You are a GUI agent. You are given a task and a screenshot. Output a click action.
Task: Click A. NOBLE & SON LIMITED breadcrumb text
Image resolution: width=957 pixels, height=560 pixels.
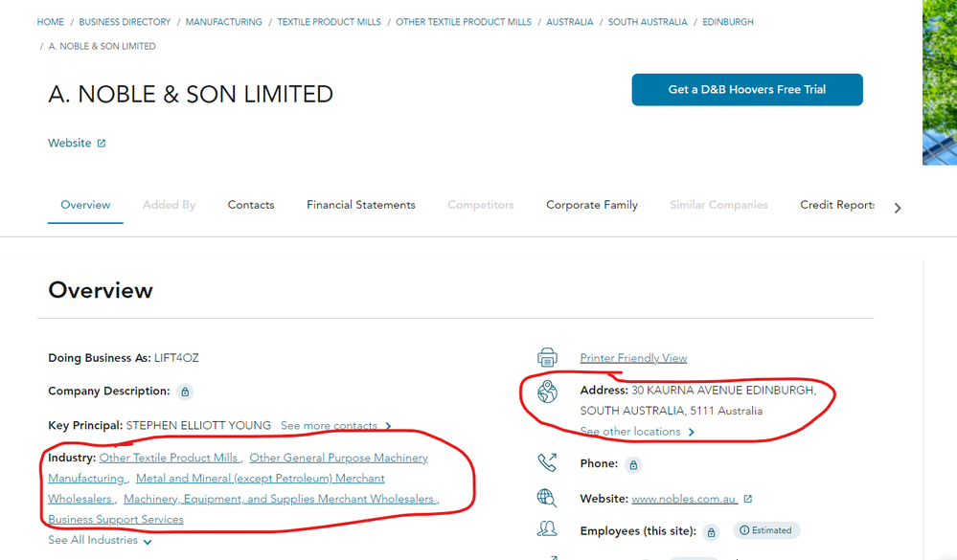tap(102, 46)
